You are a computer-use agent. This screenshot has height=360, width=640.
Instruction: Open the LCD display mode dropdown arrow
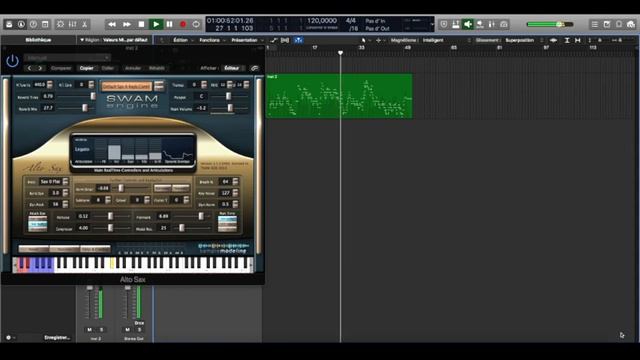(432, 24)
